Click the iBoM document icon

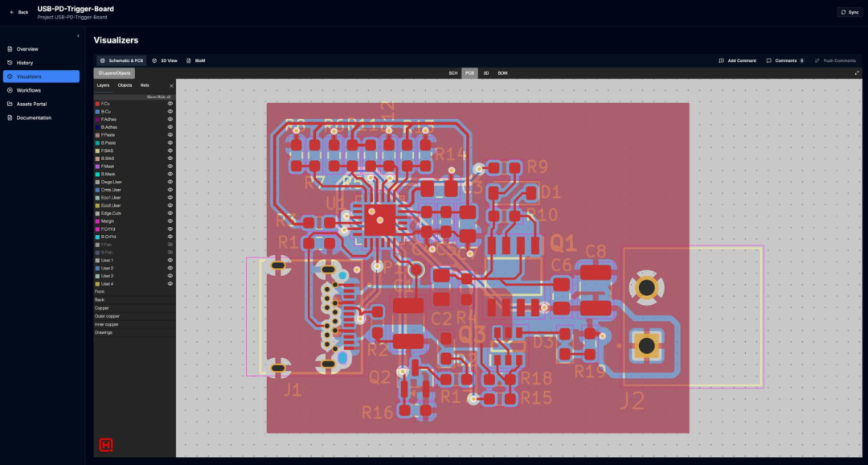[189, 60]
